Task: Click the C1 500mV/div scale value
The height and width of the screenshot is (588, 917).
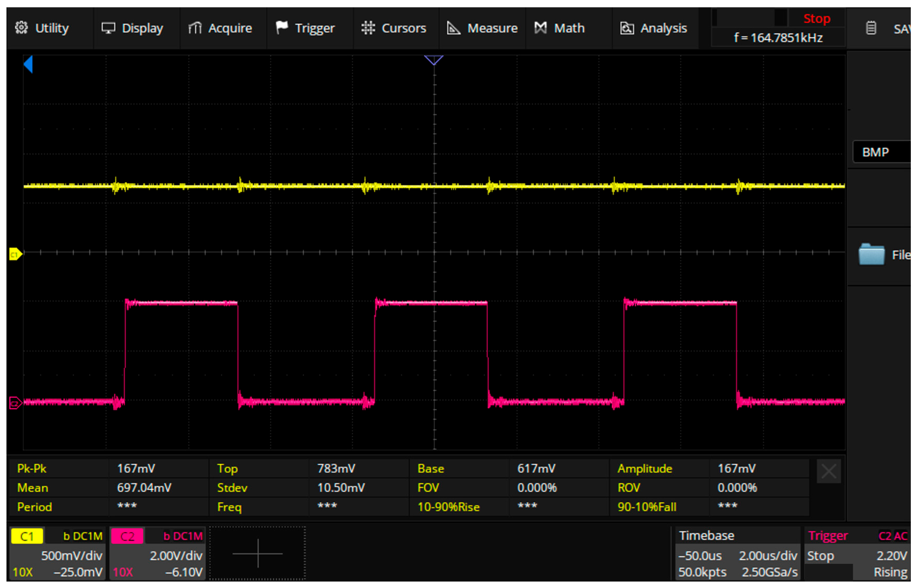Action: click(x=71, y=555)
